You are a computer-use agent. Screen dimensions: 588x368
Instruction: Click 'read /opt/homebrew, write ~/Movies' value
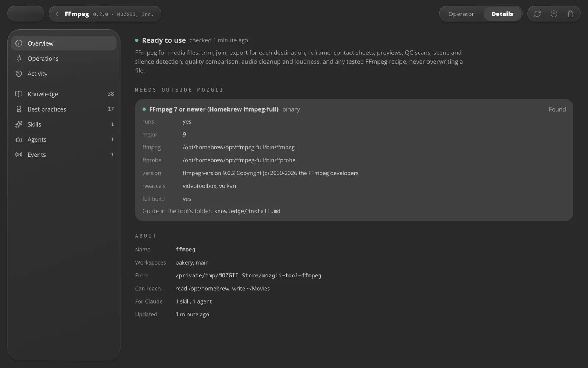click(222, 289)
